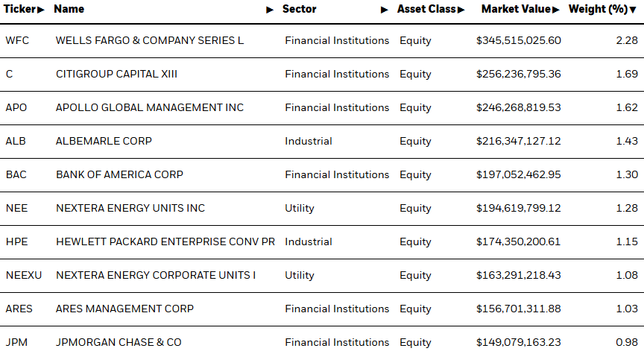644x357 pixels.
Task: Click the NextEra Energy Units Inc row
Action: [x=322, y=208]
